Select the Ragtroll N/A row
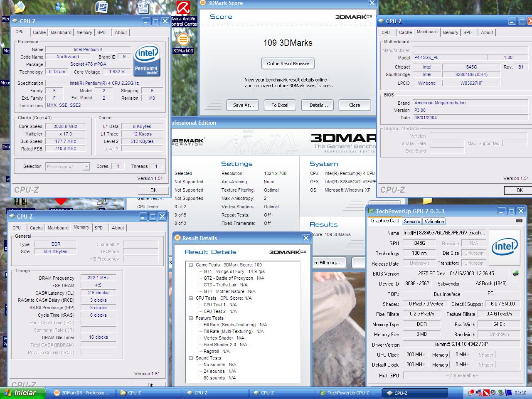This screenshot has width=532, height=399. click(x=217, y=351)
